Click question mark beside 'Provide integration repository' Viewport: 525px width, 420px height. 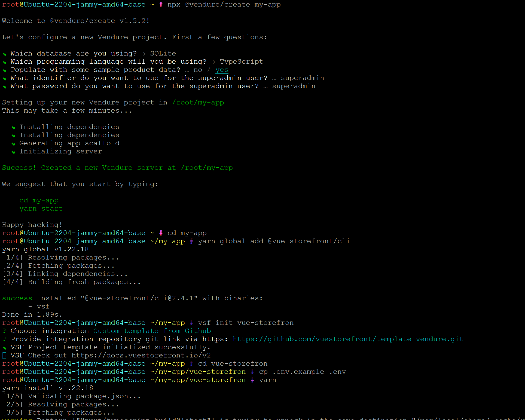point(4,339)
